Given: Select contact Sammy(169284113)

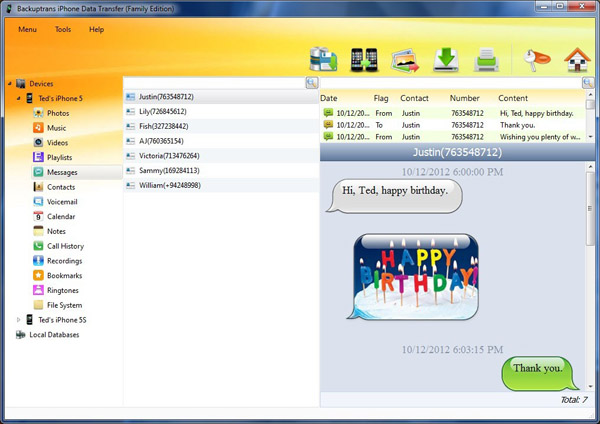Looking at the screenshot, I should point(221,170).
